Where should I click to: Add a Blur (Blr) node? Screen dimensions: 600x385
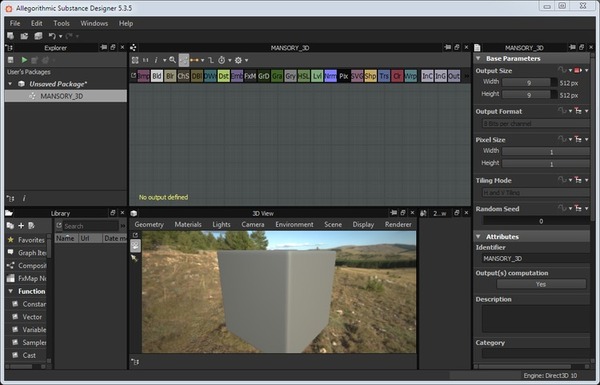[170, 76]
